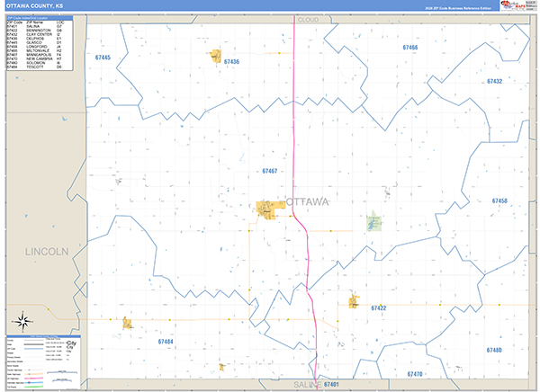The height and width of the screenshot is (392, 540).
Task: Click the OTTAWA county name label
Action: pos(307,201)
